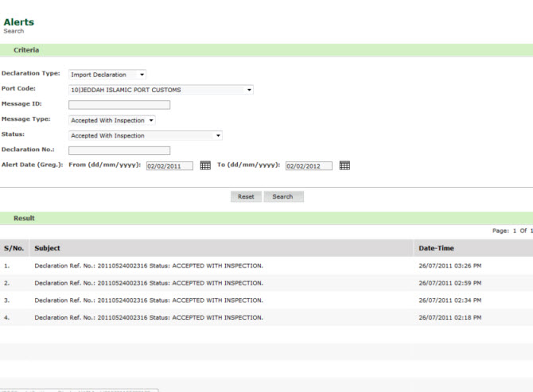533x392 pixels.
Task: Select the second alert row subject
Action: point(149,283)
